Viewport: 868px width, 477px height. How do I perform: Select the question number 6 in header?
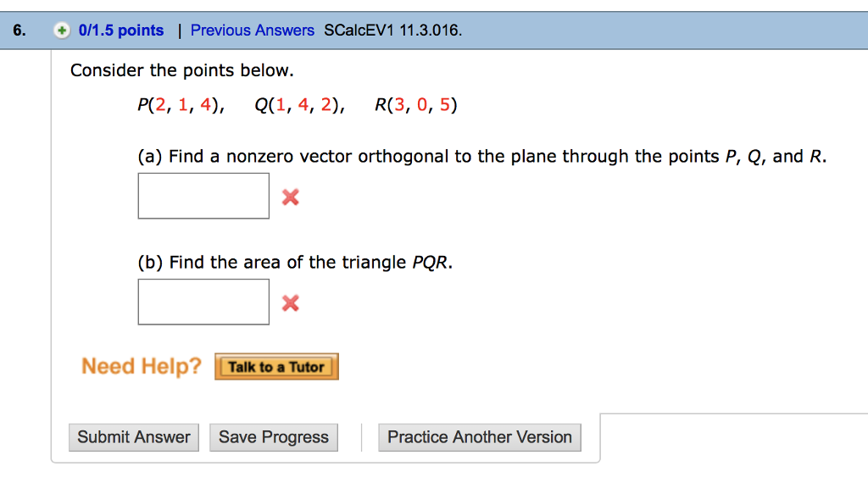pos(19,31)
